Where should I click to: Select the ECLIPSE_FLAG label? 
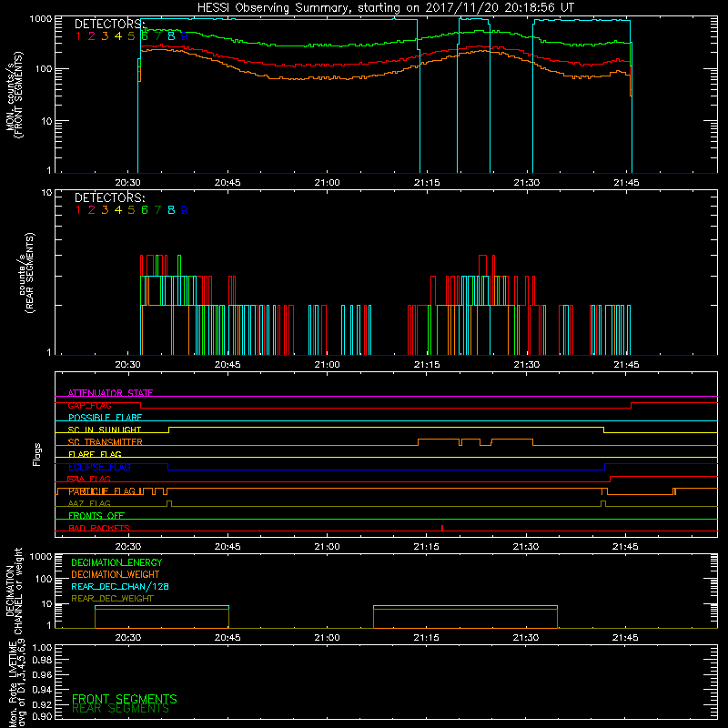pos(99,467)
